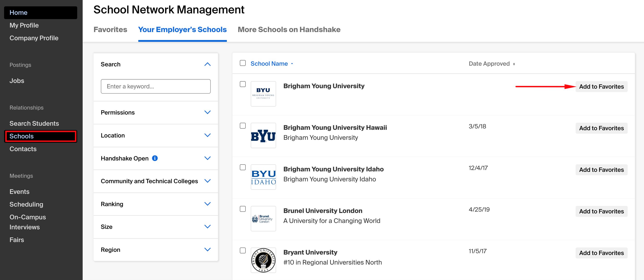Check the Brigham Young University Hawaii checkbox
The height and width of the screenshot is (280, 644).
(x=243, y=126)
